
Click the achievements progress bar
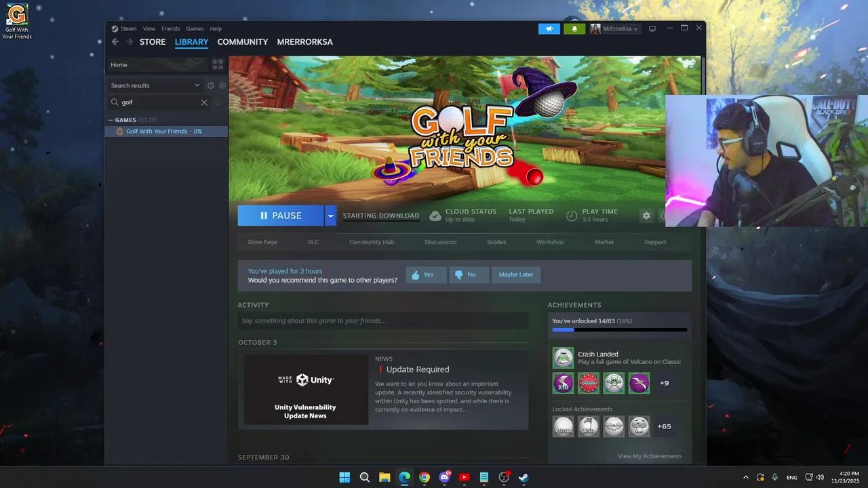click(620, 330)
